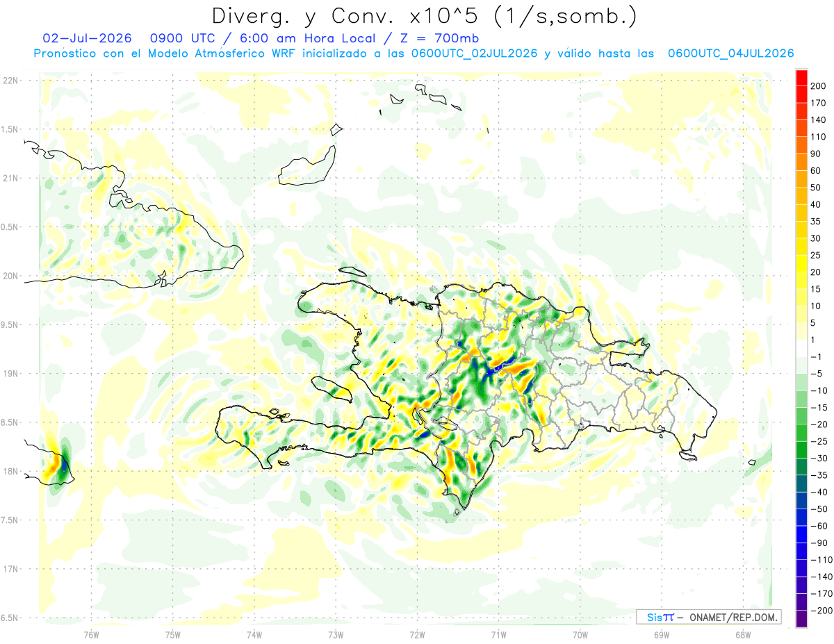Click the positive '170' color scale label

click(x=818, y=103)
